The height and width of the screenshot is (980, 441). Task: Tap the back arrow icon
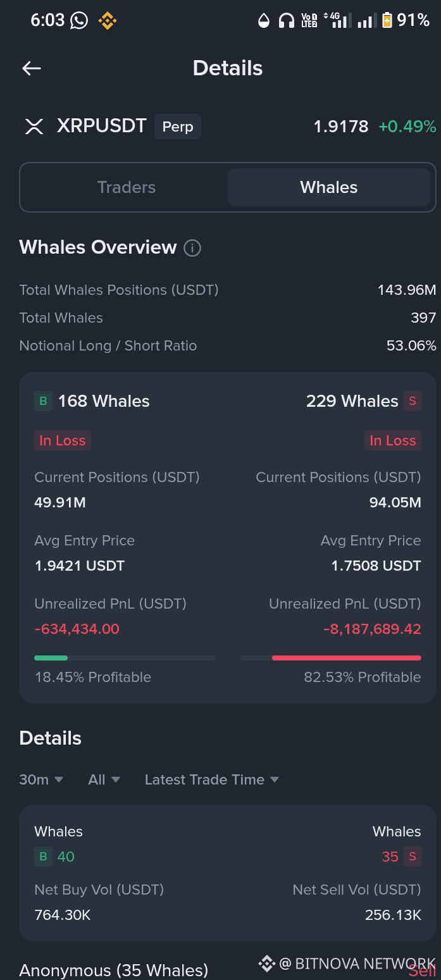[32, 68]
